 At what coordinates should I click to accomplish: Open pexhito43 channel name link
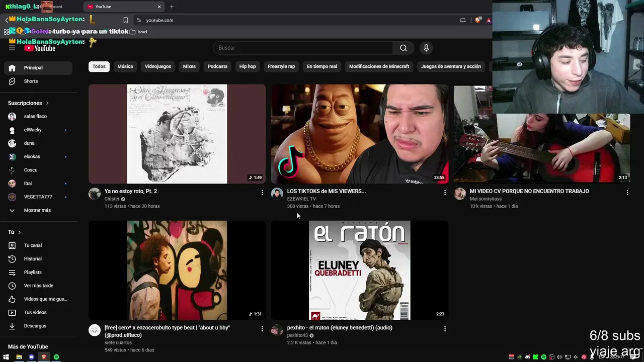(297, 335)
